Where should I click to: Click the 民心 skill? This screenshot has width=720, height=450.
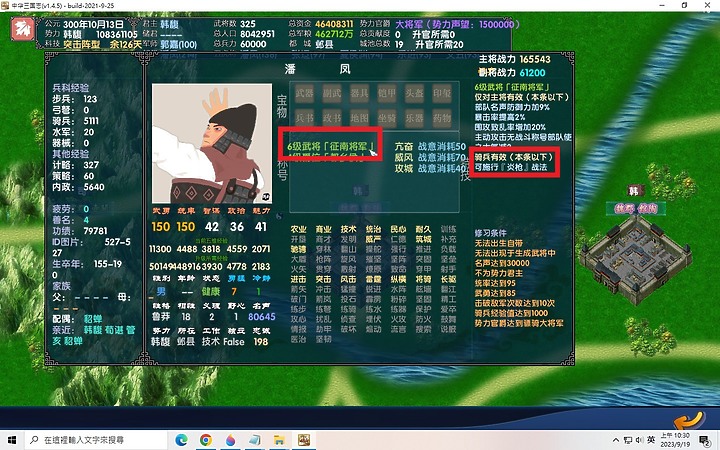(398, 229)
